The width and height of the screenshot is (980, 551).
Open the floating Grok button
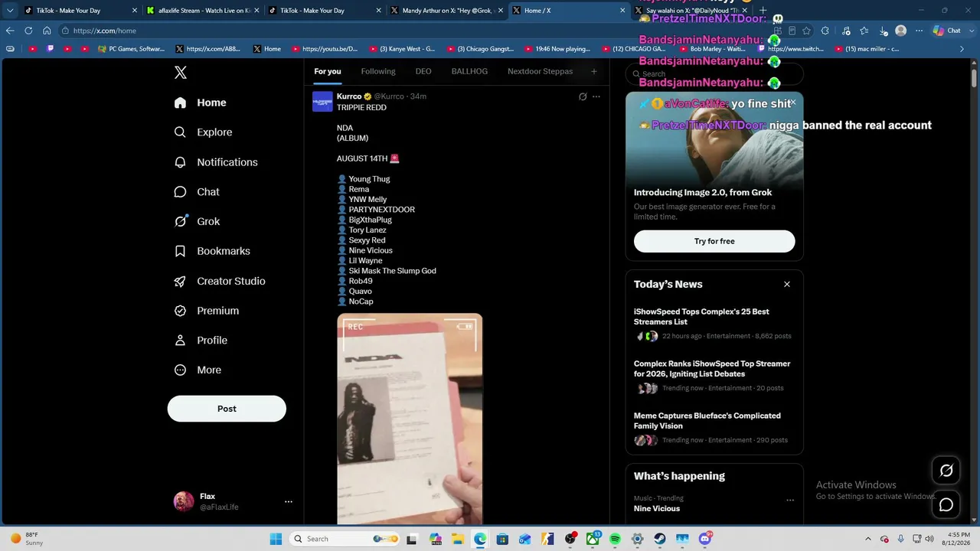946,471
